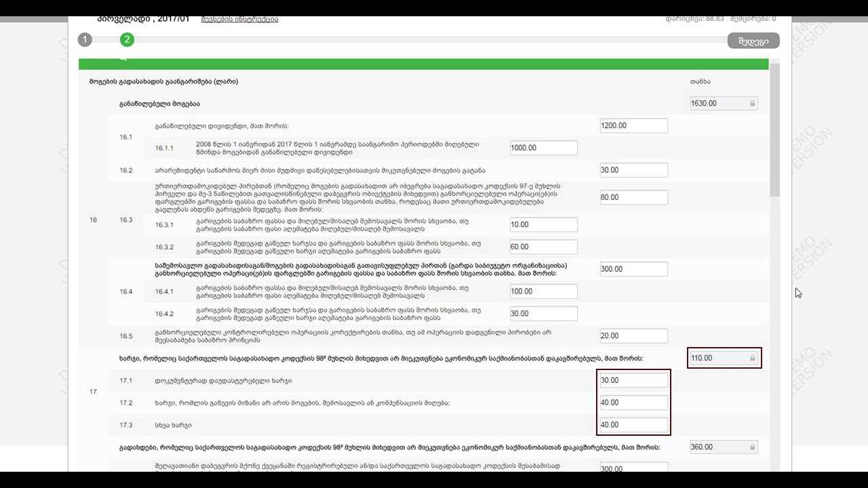This screenshot has width=868, height=488.
Task: Edit the 60.00 field in row 16.3.2
Action: point(544,247)
